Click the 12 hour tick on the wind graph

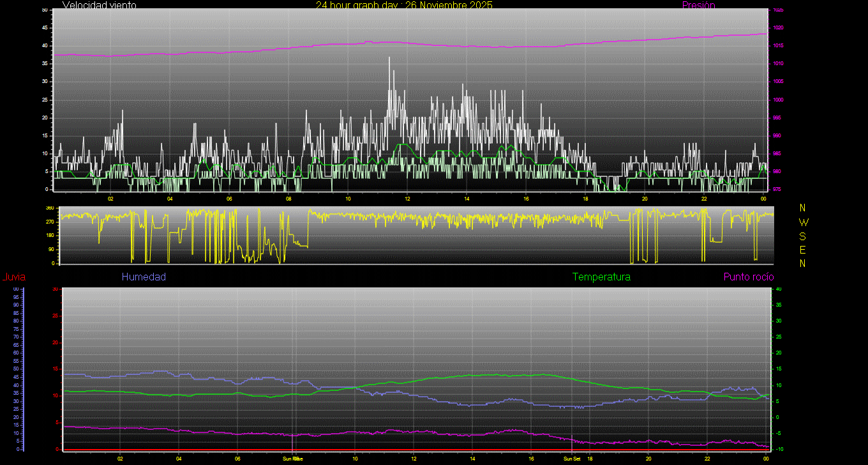pos(407,199)
